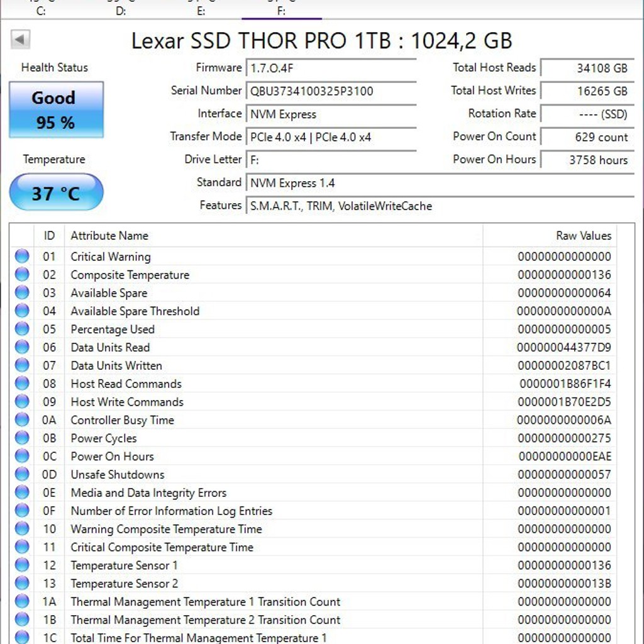Switch to drive E: tab
Screen dimensions: 644x644
[201, 10]
